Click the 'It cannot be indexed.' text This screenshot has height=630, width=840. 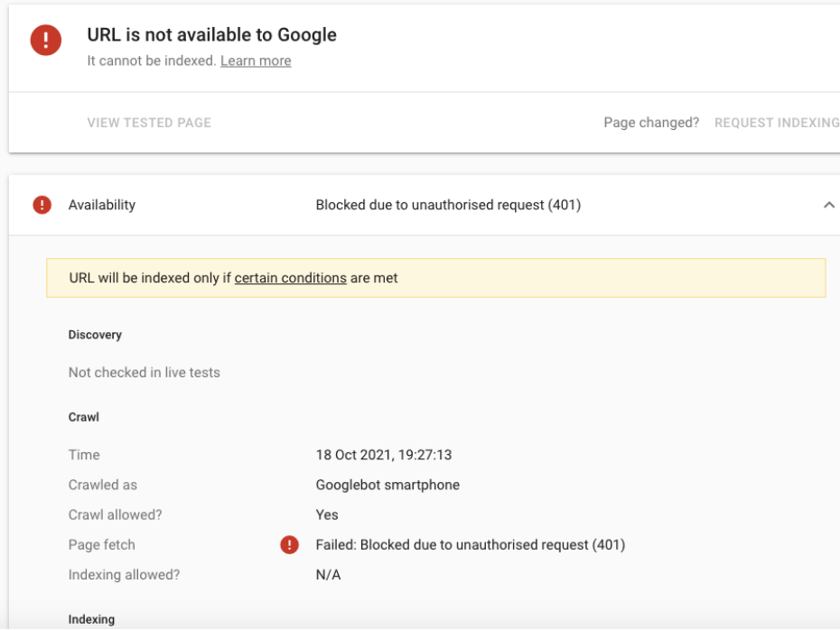152,61
